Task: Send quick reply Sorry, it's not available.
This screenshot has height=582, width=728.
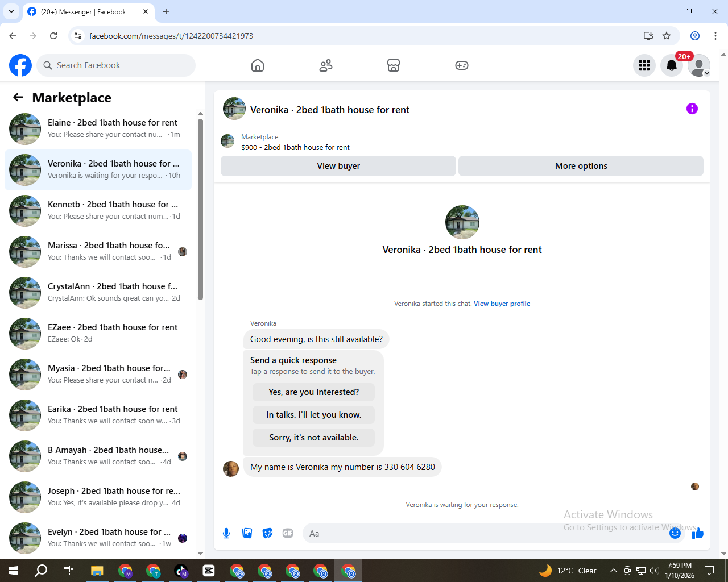Action: click(313, 438)
